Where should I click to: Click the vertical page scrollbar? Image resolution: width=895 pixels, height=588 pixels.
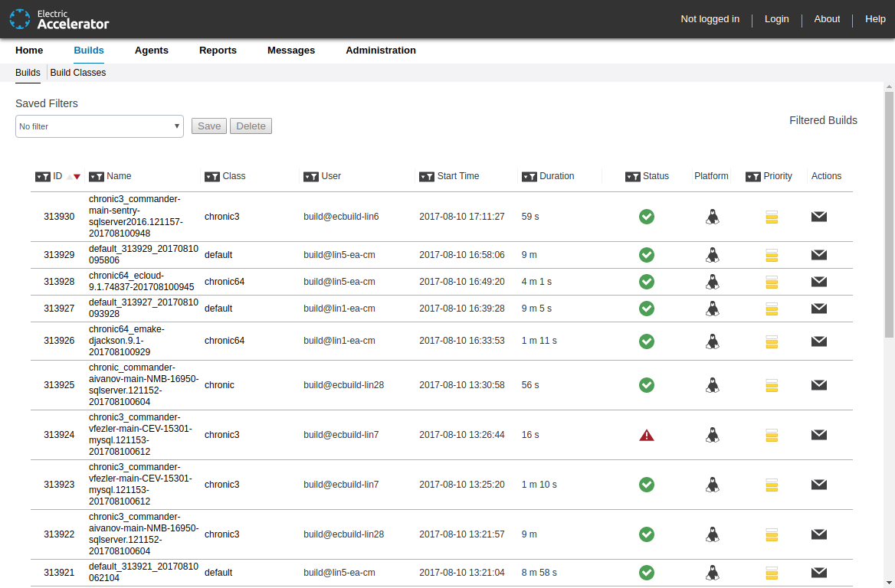pyautogui.click(x=889, y=214)
